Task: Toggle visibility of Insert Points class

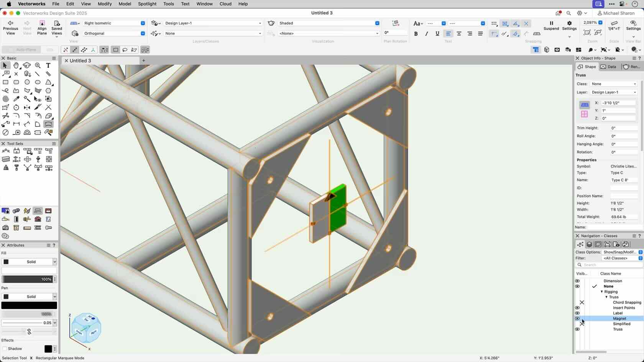Action: tap(577, 308)
